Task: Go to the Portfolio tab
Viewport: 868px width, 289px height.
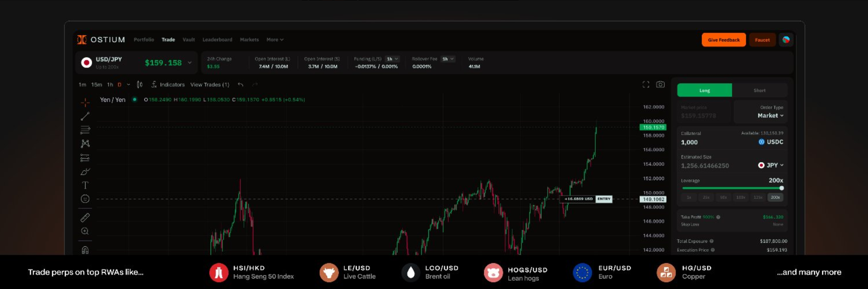Action: [x=144, y=40]
